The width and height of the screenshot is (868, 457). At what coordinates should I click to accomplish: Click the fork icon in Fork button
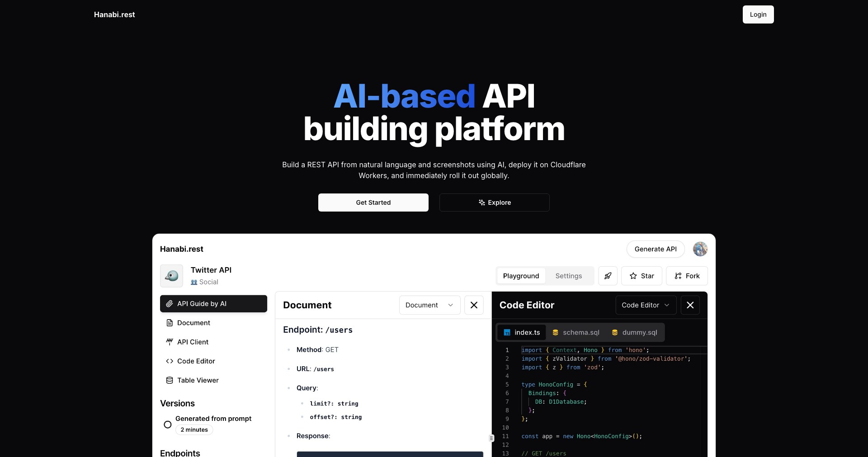pyautogui.click(x=678, y=276)
